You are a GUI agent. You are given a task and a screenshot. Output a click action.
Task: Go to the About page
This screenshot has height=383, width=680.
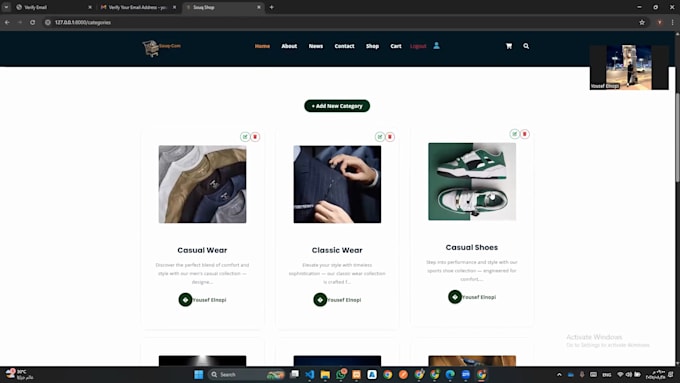pos(289,46)
